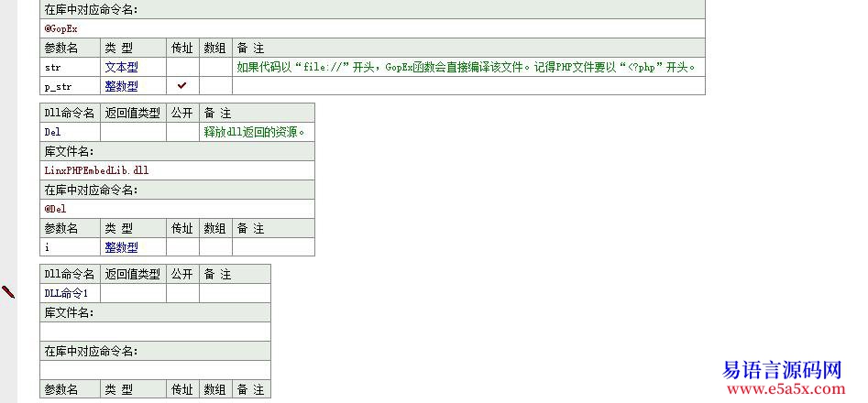The height and width of the screenshot is (403, 868).
Task: Open the www.e5a5x.com watermark link
Action: tap(781, 389)
